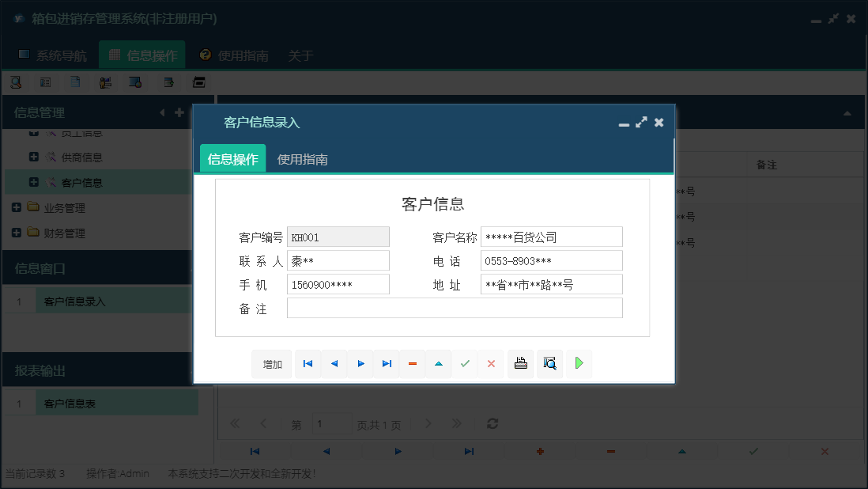Click the refresh icon in the pagination bar
Viewport: 868px width, 489px height.
[x=492, y=423]
